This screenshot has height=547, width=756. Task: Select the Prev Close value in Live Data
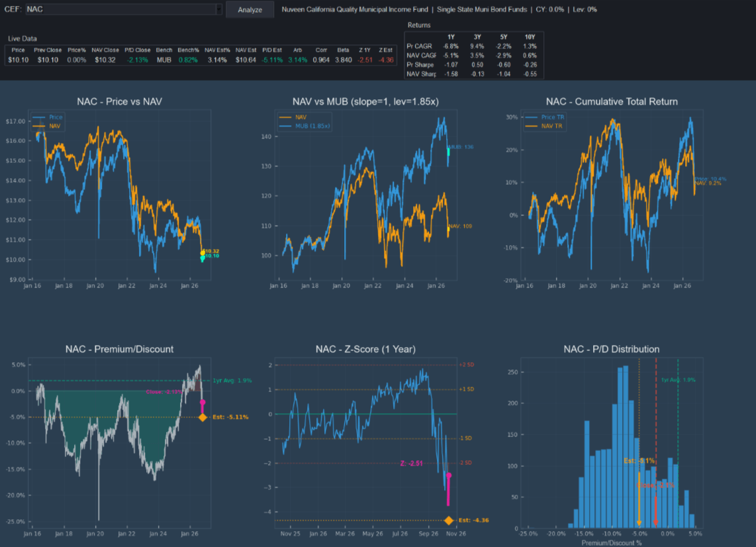tap(48, 60)
